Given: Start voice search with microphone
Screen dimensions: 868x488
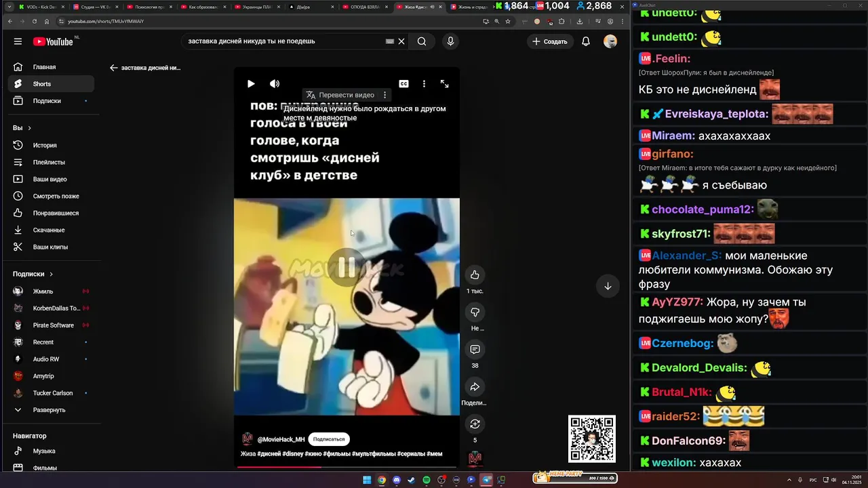Looking at the screenshot, I should [x=450, y=41].
